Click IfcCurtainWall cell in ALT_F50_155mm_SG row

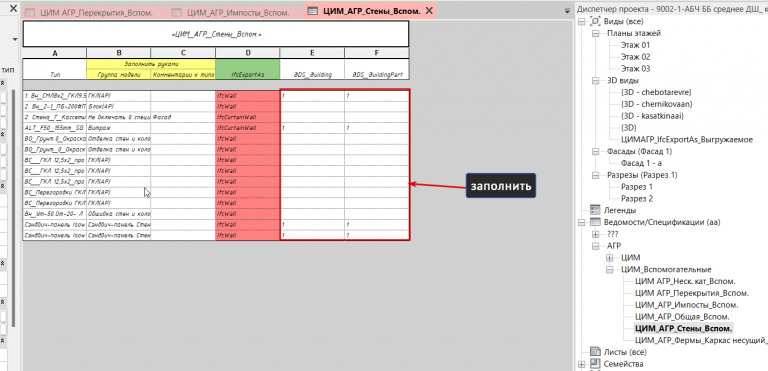(248, 128)
